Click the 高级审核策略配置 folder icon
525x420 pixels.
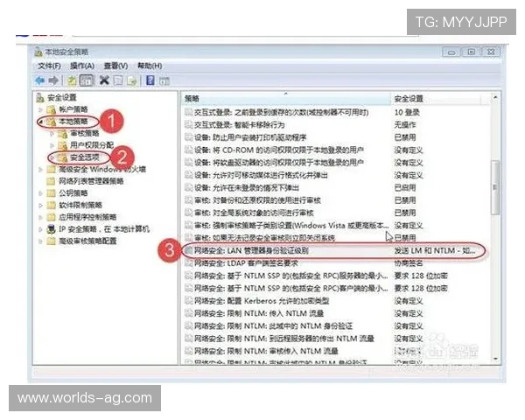[52, 241]
